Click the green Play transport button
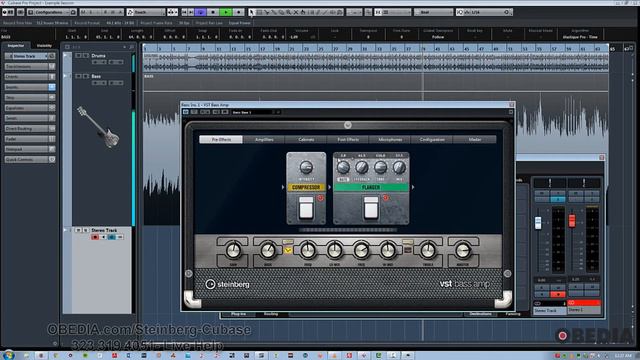This screenshot has height=360, width=640. [226, 12]
